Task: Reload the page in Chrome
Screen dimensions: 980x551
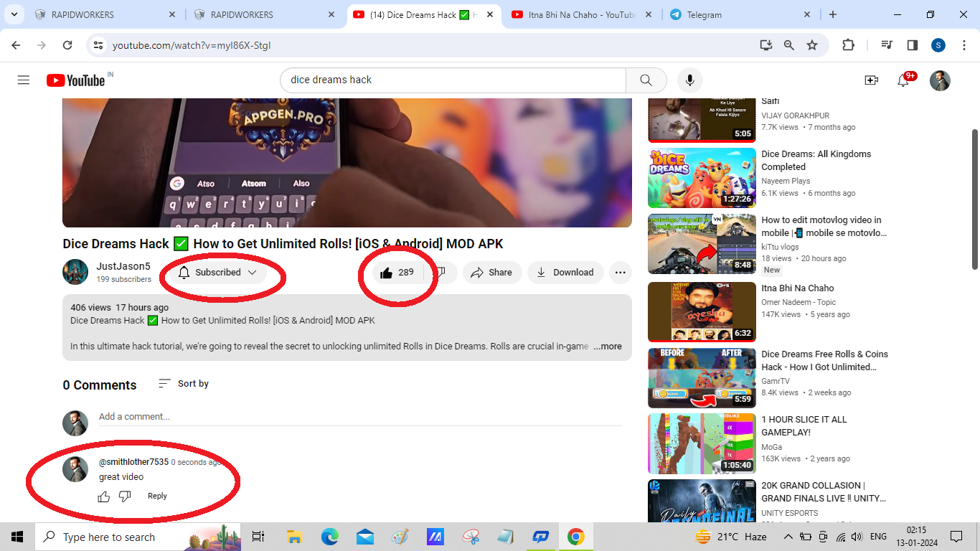Action: point(67,45)
